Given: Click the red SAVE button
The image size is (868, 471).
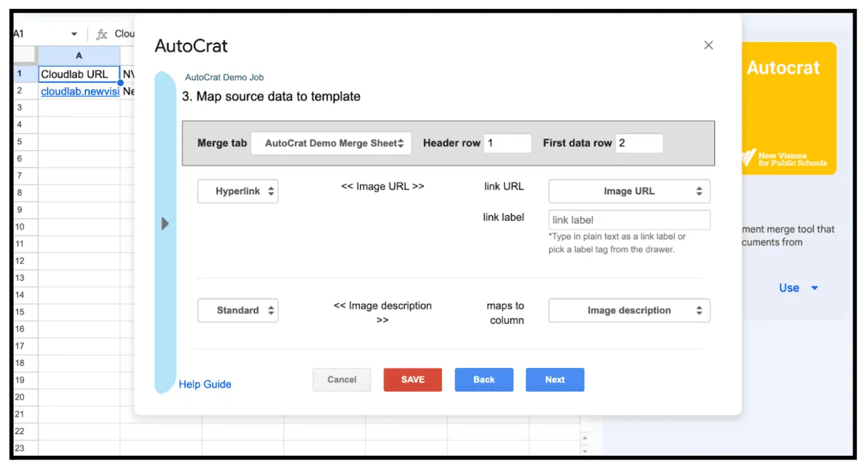Looking at the screenshot, I should tap(413, 379).
